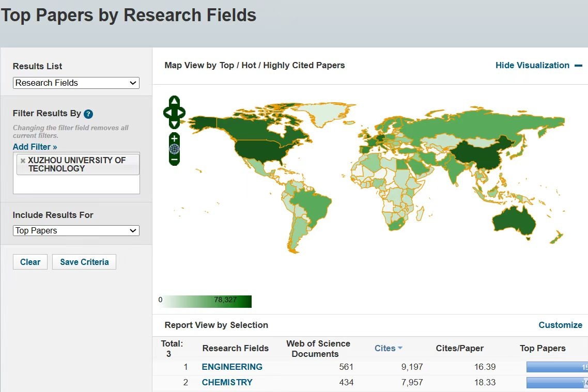The height and width of the screenshot is (392, 588).
Task: Click the legend maximum value 78,327
Action: (x=225, y=300)
